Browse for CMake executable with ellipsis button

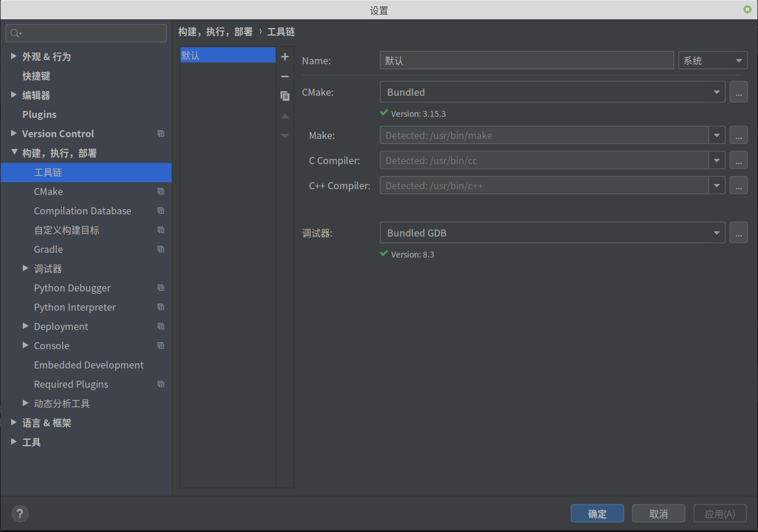click(738, 92)
